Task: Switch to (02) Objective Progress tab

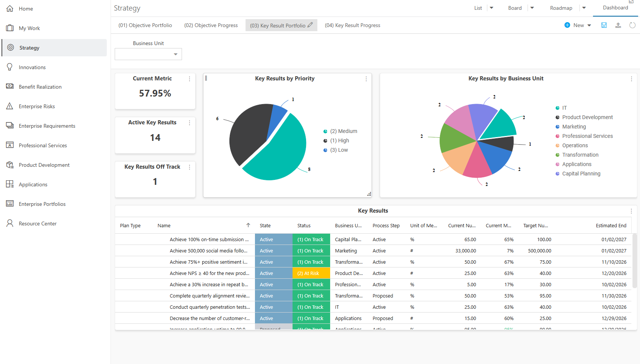Action: [x=211, y=25]
